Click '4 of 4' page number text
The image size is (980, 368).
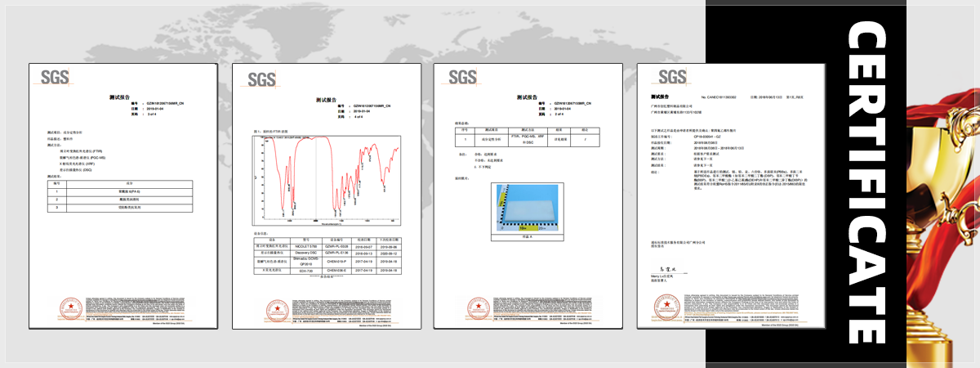(359, 116)
